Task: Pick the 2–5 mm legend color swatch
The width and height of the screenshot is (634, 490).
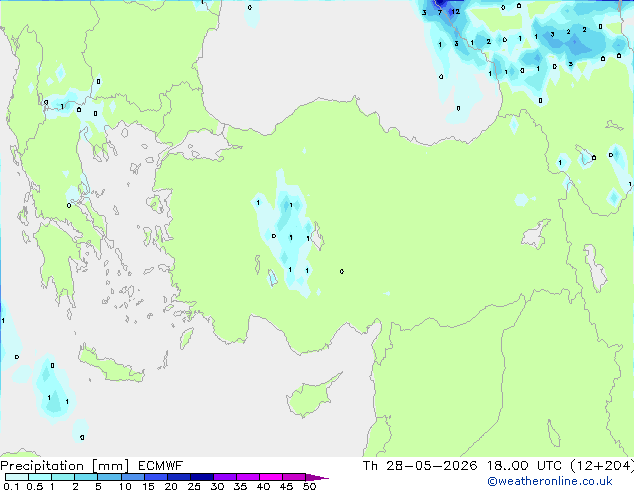Action: point(86,477)
